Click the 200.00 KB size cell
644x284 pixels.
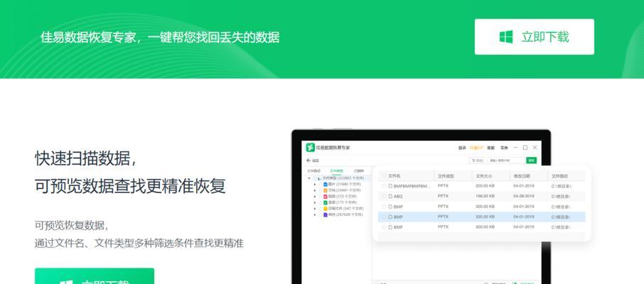click(x=485, y=186)
